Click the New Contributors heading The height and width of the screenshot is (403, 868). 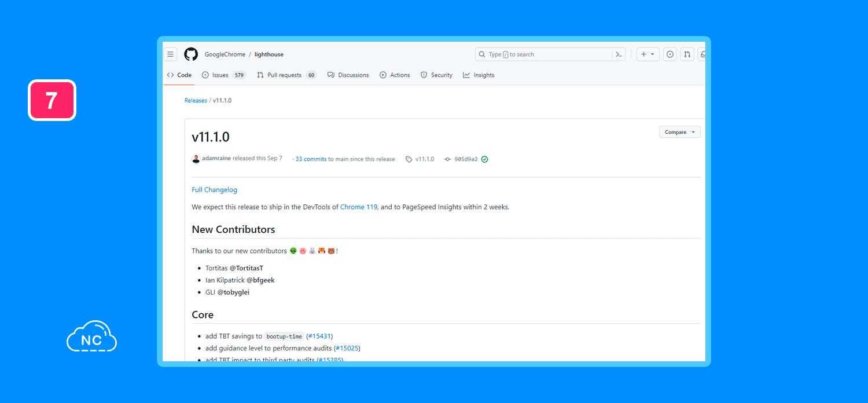(x=233, y=230)
